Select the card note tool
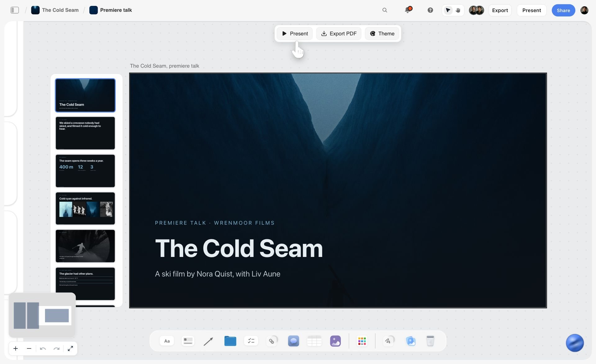 [x=188, y=341]
